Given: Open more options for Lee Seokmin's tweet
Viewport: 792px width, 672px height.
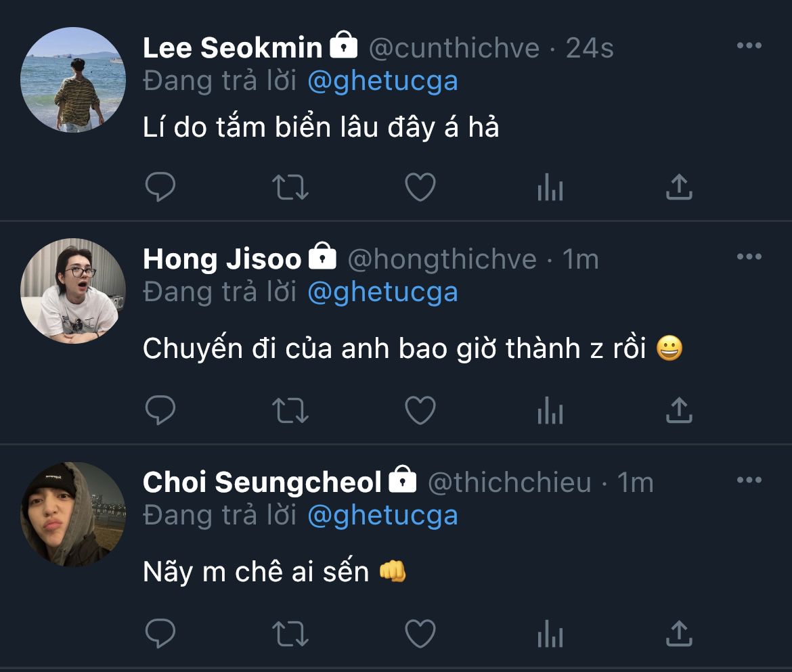Looking at the screenshot, I should coord(749,46).
